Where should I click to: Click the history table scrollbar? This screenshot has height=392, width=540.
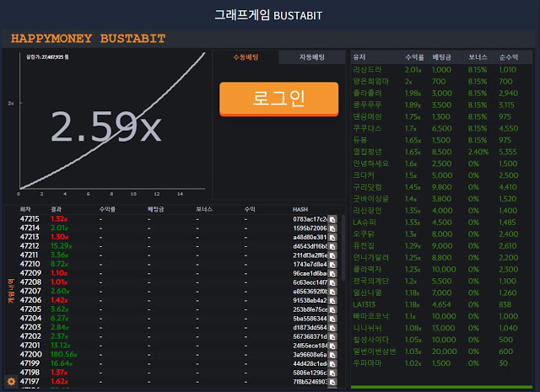(343, 248)
